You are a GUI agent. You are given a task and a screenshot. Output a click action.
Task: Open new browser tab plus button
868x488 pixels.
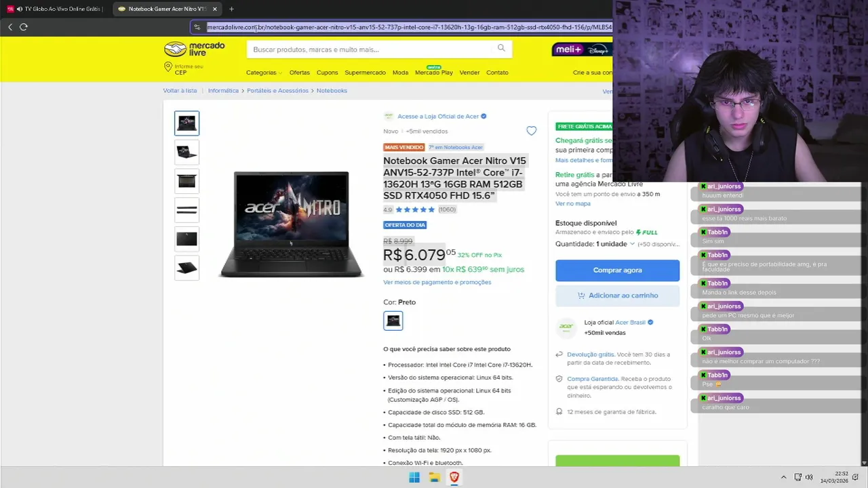(231, 9)
